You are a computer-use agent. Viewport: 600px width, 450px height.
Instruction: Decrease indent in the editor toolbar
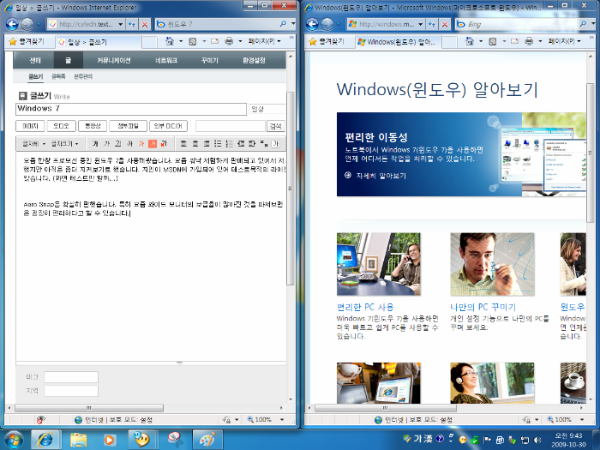click(241, 143)
